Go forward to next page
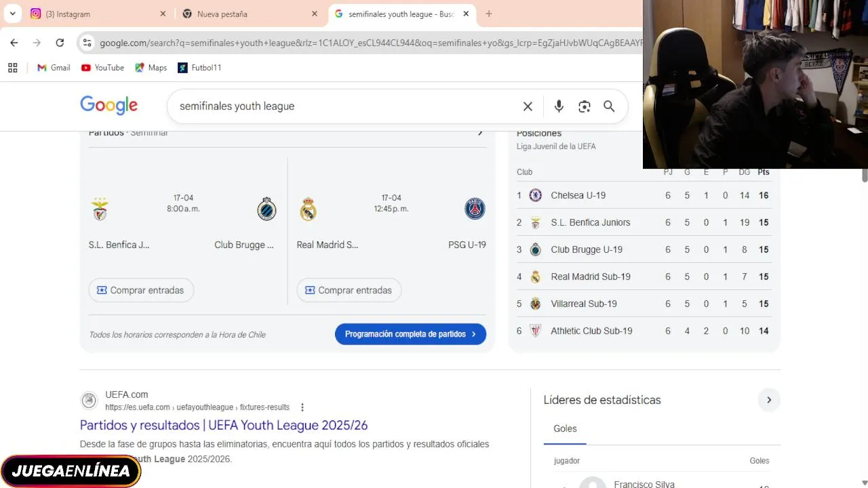Screen dimensions: 868x488 pyautogui.click(x=37, y=43)
